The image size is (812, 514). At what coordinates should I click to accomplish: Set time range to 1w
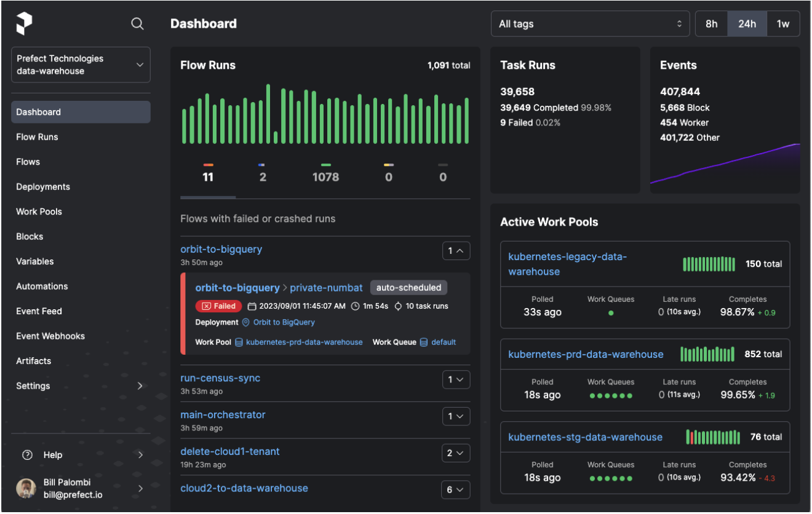click(782, 24)
